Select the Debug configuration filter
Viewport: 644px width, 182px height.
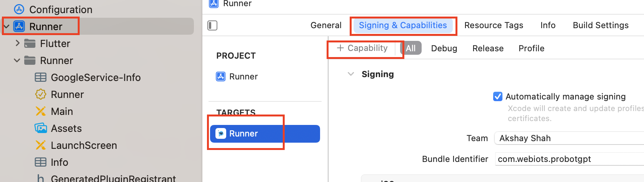coord(444,49)
